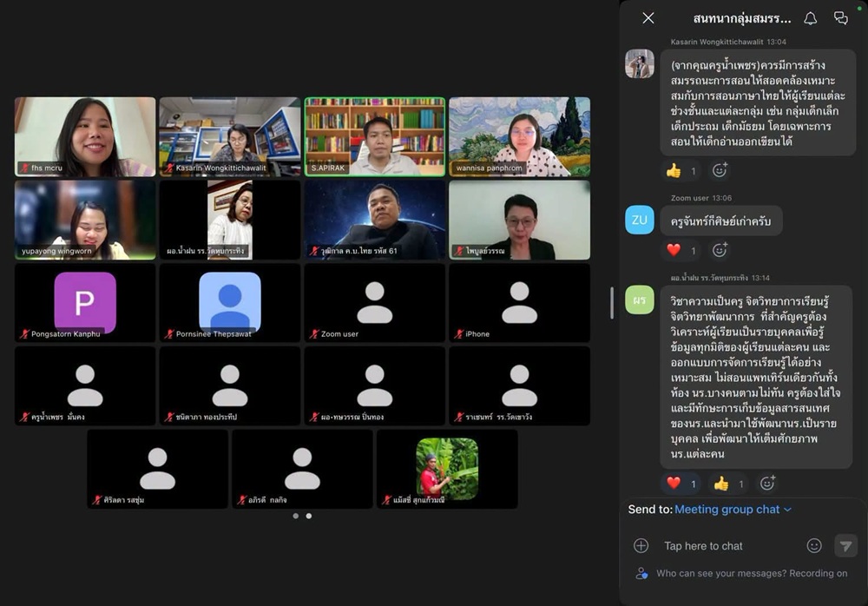Add emoji reaction to the 13:14 message
Screen dimensions: 868x606
coord(767,483)
